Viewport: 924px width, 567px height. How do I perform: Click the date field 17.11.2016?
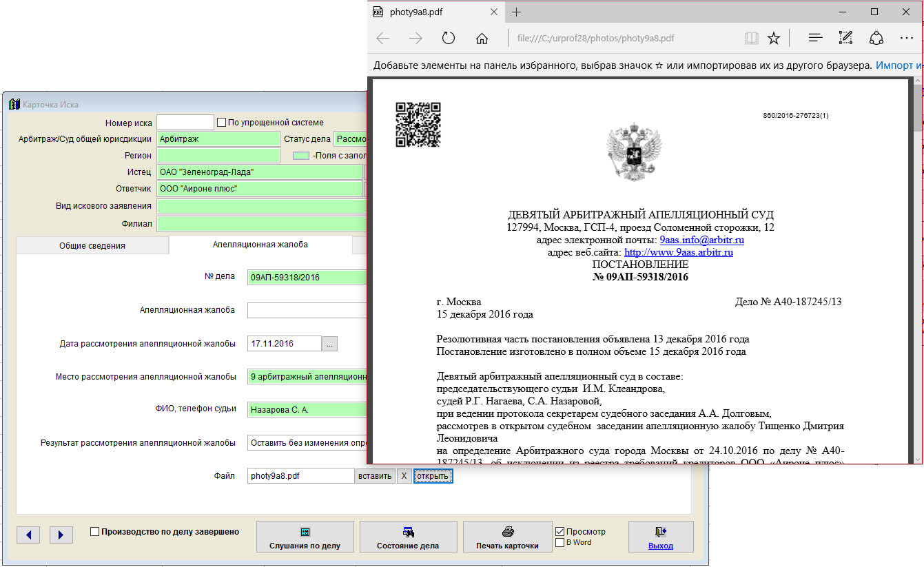coord(285,343)
